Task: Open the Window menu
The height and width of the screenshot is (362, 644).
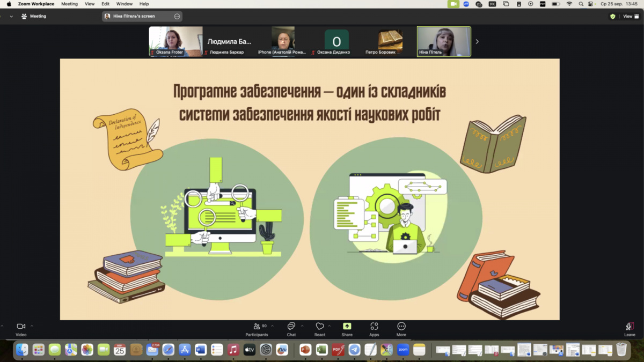Action: click(125, 4)
